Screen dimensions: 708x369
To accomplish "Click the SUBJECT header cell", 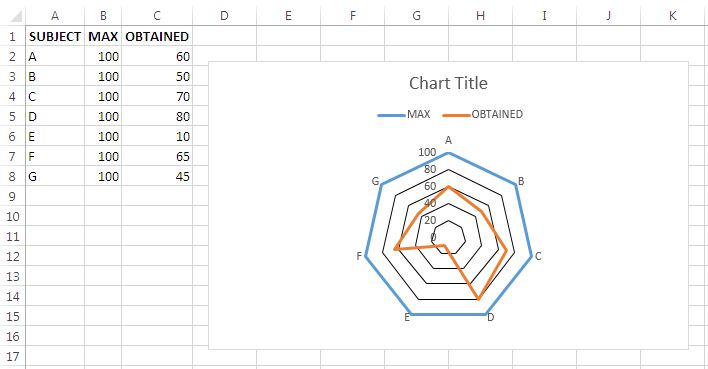I will (55, 36).
